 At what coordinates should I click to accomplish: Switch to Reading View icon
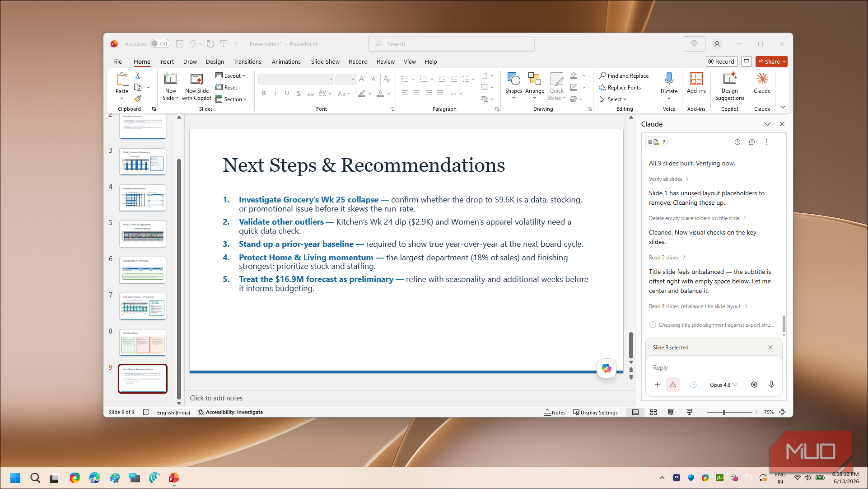672,412
